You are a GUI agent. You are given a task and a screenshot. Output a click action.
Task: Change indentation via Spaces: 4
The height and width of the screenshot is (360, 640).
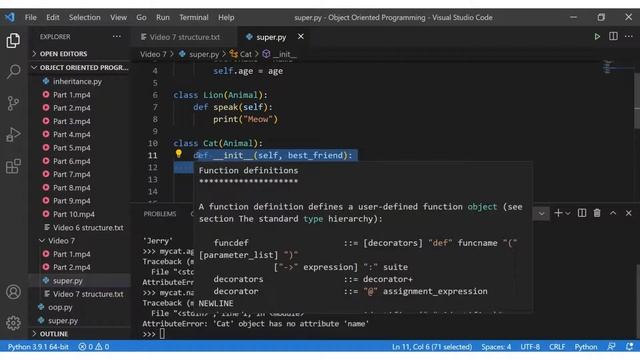click(x=496, y=347)
